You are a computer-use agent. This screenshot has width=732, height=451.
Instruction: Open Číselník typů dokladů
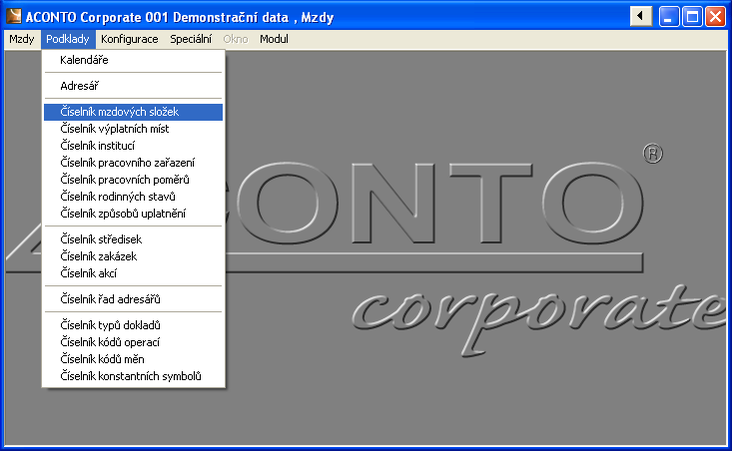pyautogui.click(x=133, y=325)
